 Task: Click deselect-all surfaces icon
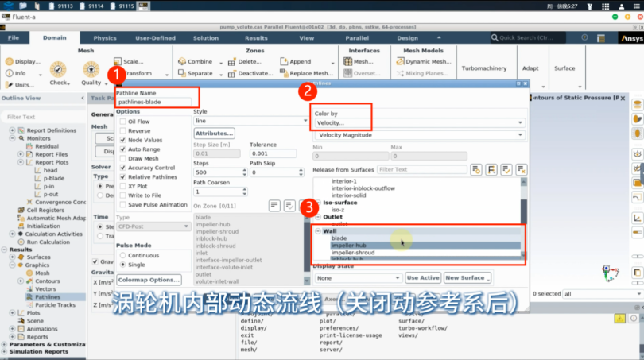[522, 169]
